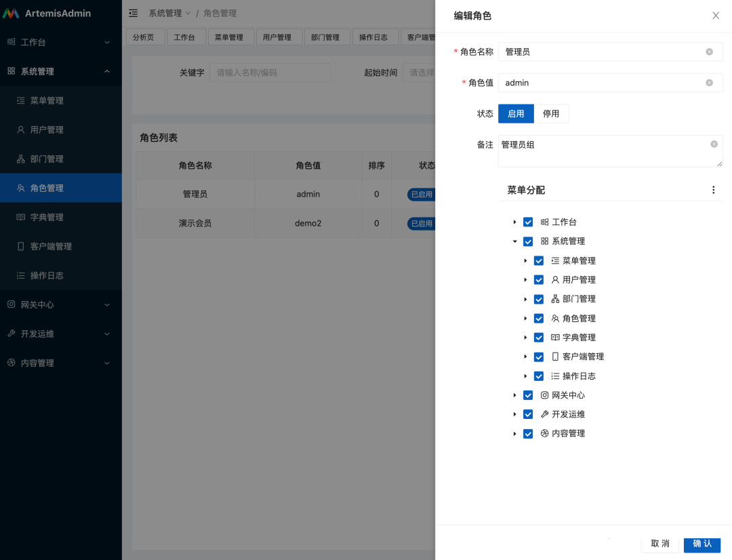732x560 pixels.
Task: Click the clear icon in 备注 textarea
Action: (x=714, y=144)
